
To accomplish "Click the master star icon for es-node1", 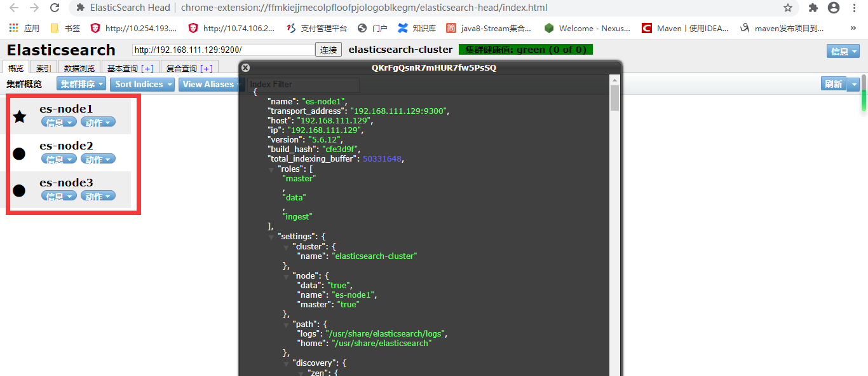I will [20, 116].
